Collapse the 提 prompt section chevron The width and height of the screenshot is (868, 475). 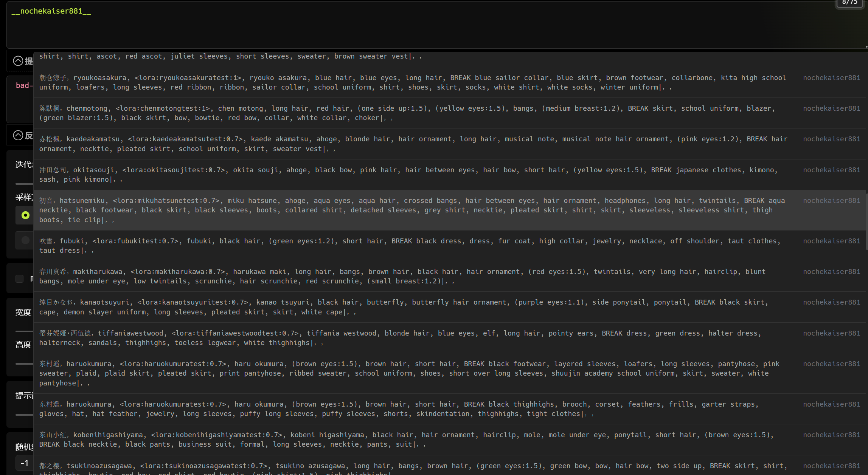point(18,61)
